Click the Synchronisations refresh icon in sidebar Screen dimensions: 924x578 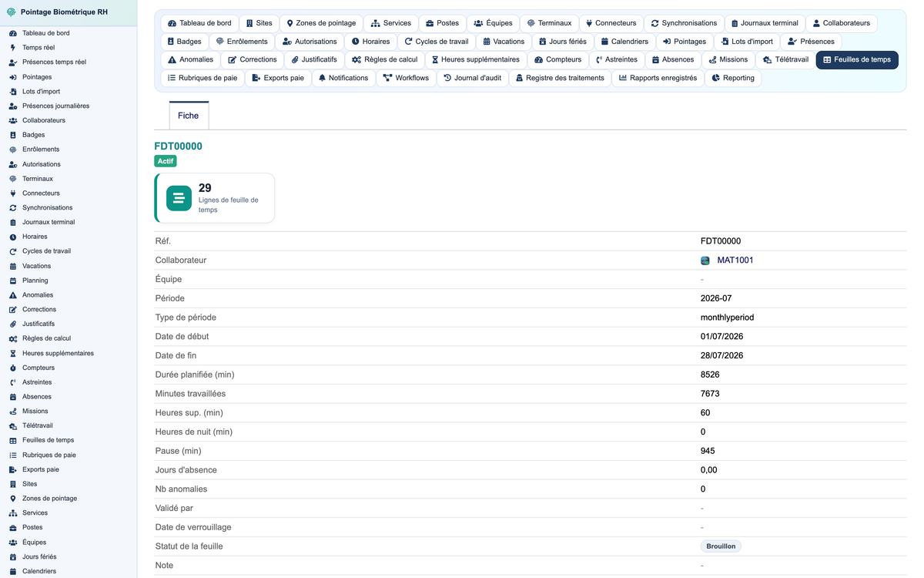click(x=13, y=208)
